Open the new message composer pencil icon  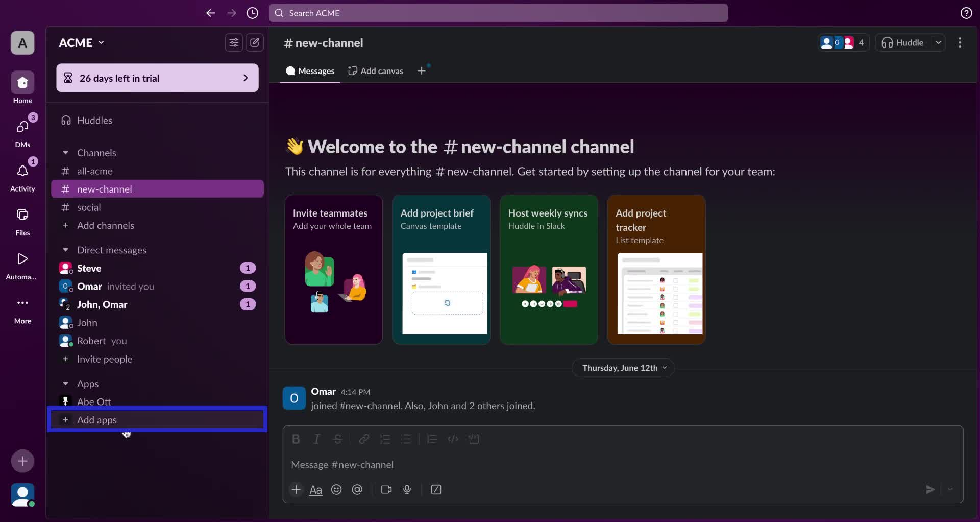coord(255,43)
